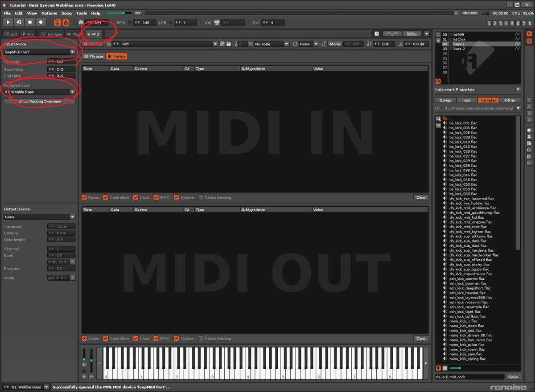Open the Options menu

pos(49,13)
